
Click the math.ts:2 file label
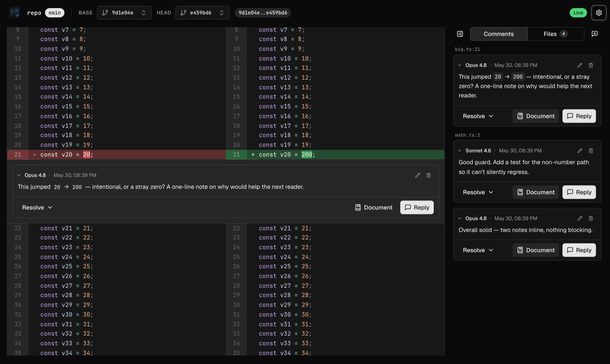[x=467, y=135]
